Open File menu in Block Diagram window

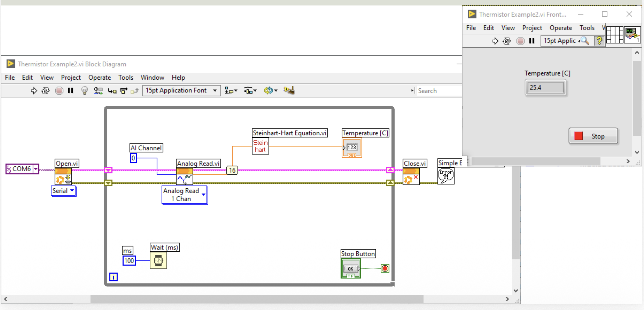coord(10,77)
